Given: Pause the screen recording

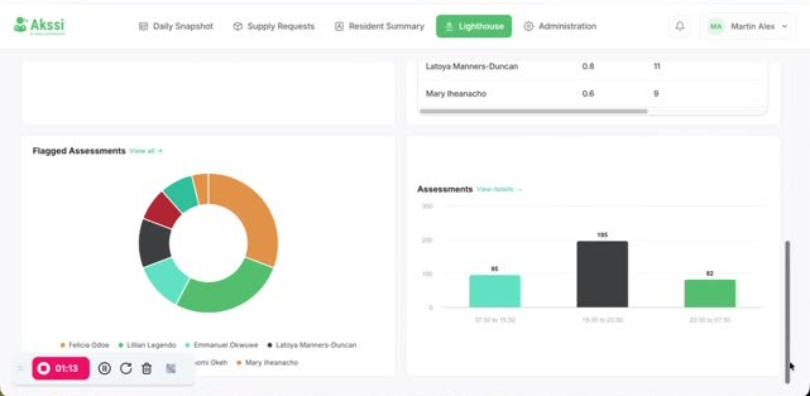Looking at the screenshot, I should 104,368.
